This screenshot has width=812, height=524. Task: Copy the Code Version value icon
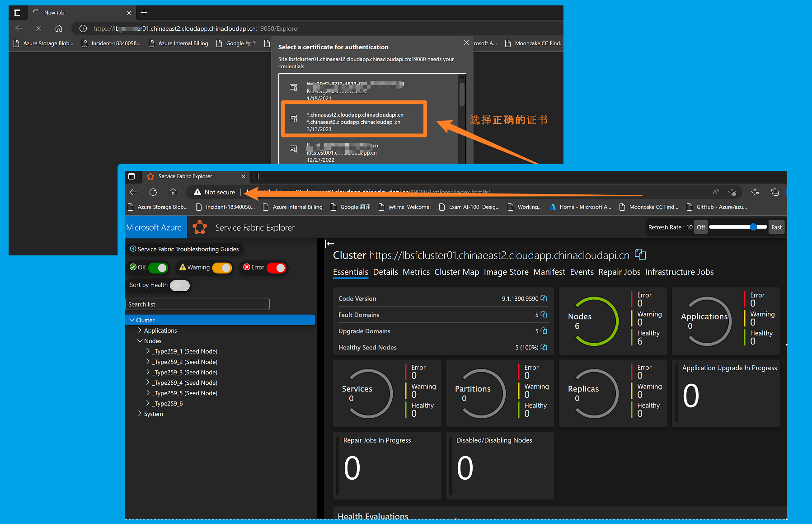click(x=544, y=298)
